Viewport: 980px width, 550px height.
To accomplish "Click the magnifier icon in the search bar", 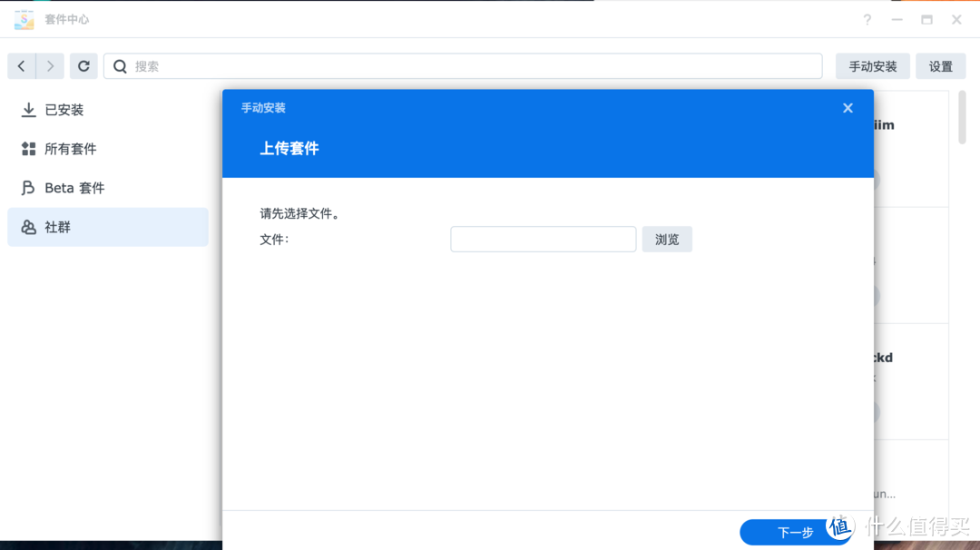I will click(x=119, y=65).
